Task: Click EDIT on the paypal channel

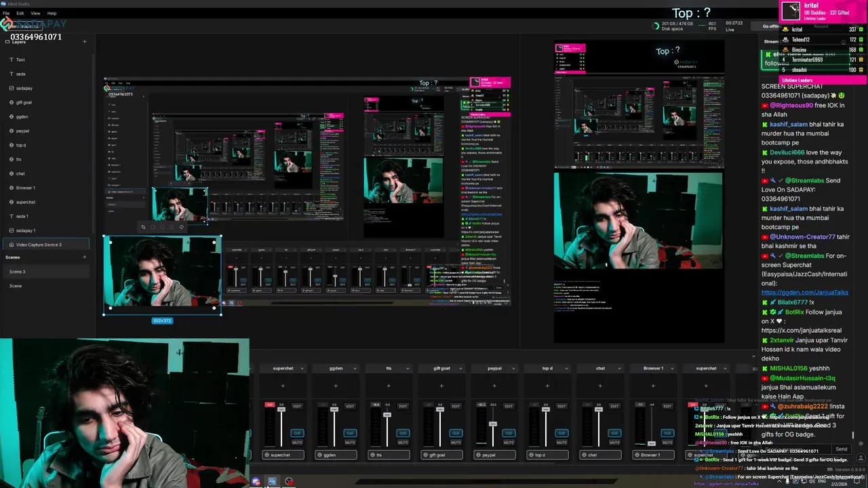Action: click(x=509, y=406)
